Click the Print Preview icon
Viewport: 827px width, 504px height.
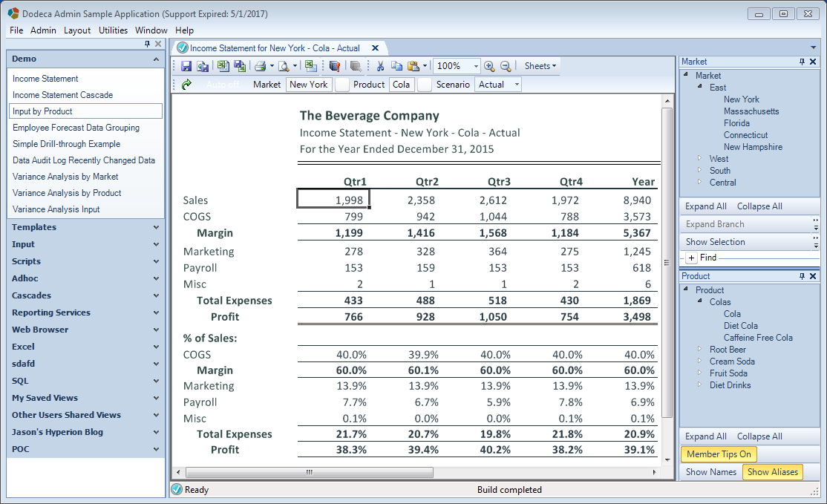284,66
